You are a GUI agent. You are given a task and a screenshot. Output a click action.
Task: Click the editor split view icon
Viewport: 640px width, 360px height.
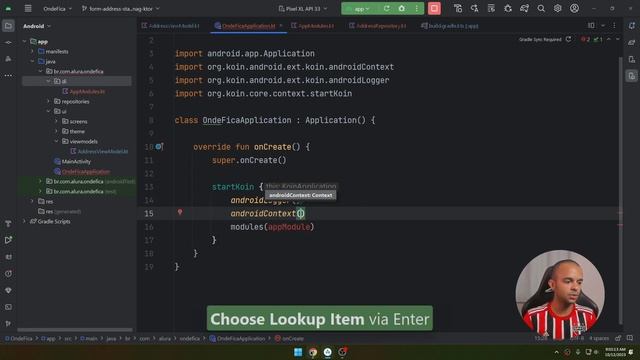(591, 25)
